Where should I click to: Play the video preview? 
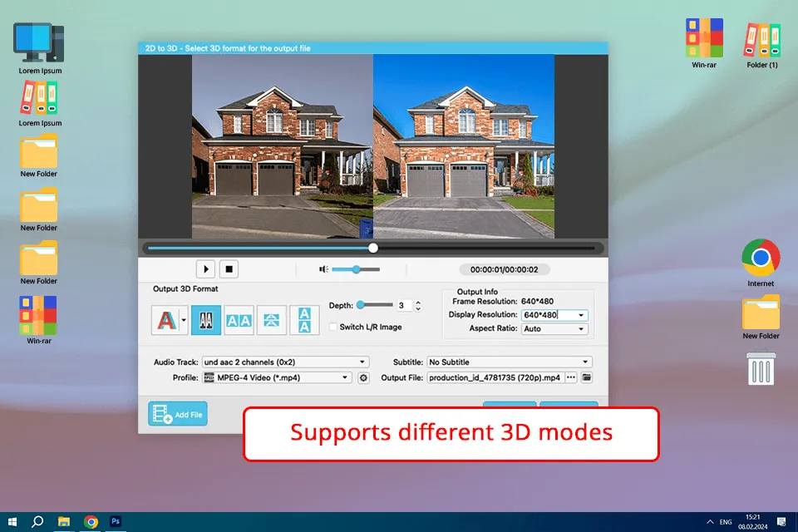[x=205, y=268]
